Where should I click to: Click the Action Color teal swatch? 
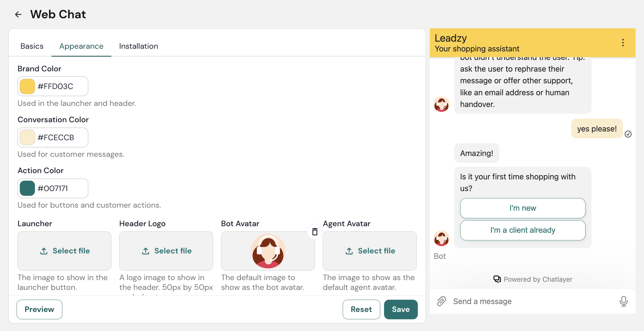[27, 188]
